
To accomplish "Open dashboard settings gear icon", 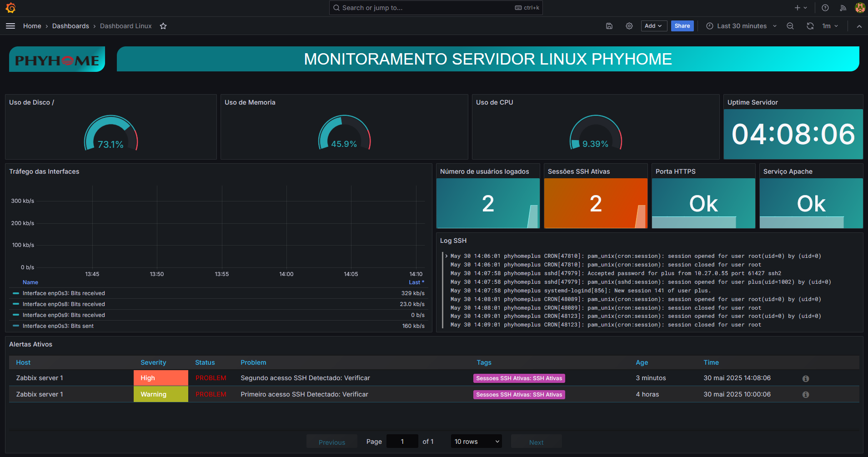I will pos(629,26).
